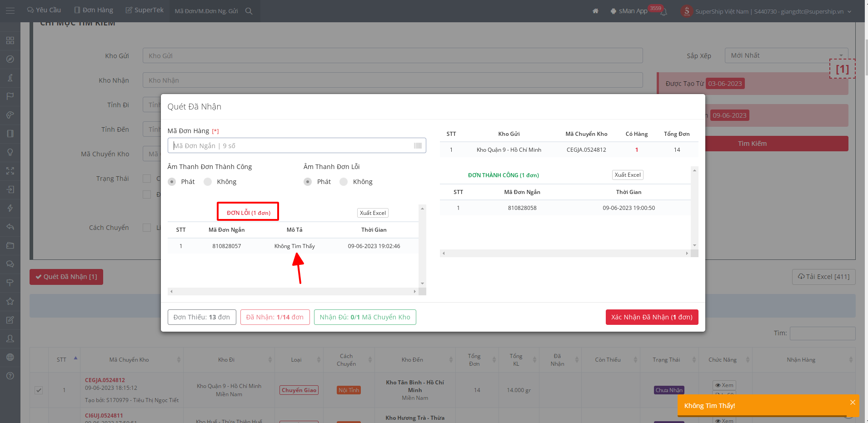
Task: Toggle the hamburger sidebar menu
Action: point(10,10)
